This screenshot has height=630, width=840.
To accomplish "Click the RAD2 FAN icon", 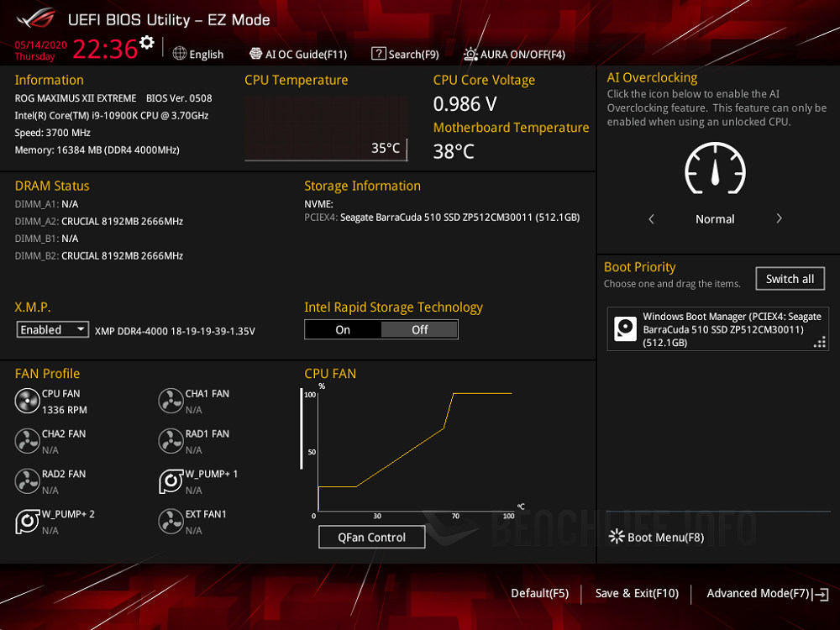I will click(x=27, y=481).
